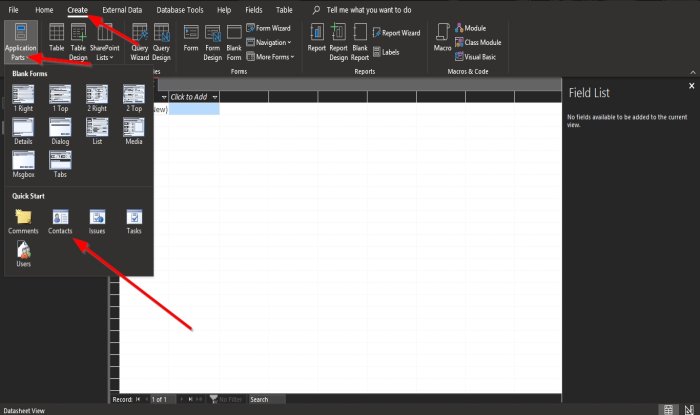This screenshot has height=415, width=700.
Task: Insert a new Module
Action: (x=471, y=28)
